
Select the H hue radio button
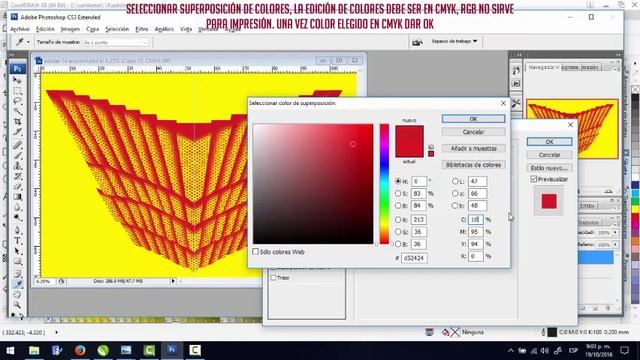[x=398, y=181]
